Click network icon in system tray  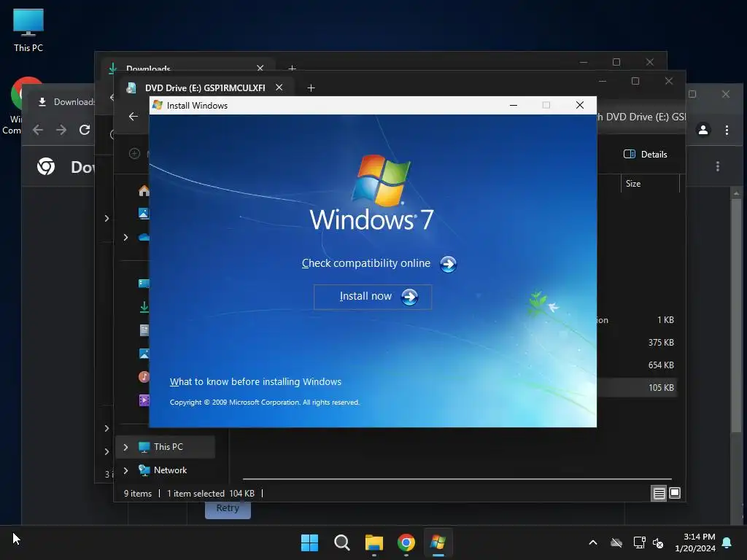(639, 542)
